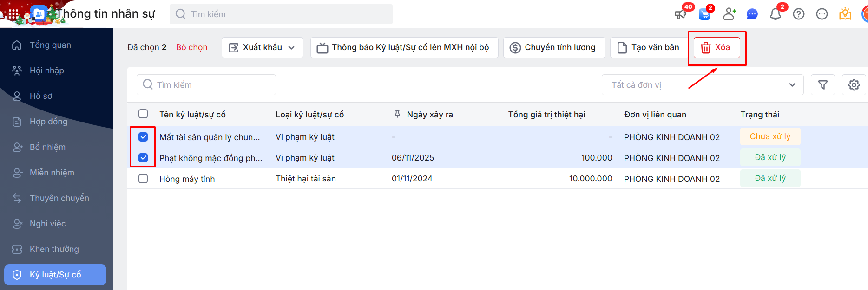Tick the 'Hỏng máy tính' row checkbox
The width and height of the screenshot is (868, 290).
click(143, 179)
